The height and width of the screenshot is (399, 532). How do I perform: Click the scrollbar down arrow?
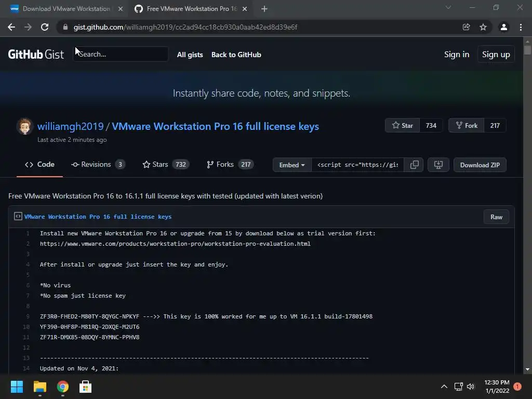coord(527,369)
